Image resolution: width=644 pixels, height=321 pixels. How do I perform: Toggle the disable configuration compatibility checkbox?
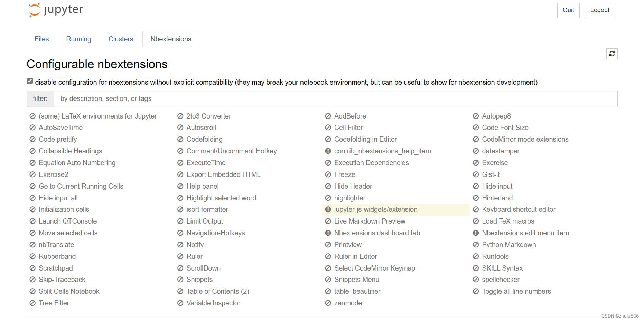(30, 81)
